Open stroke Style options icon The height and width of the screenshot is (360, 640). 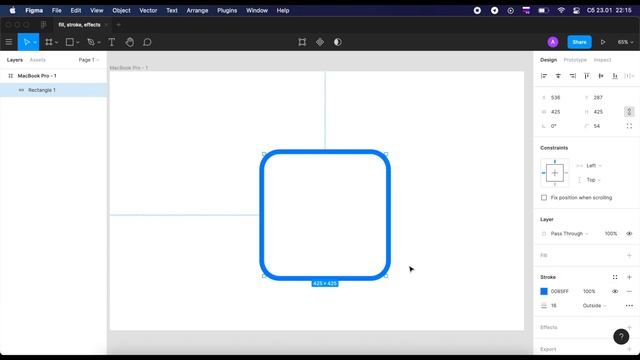click(x=615, y=277)
